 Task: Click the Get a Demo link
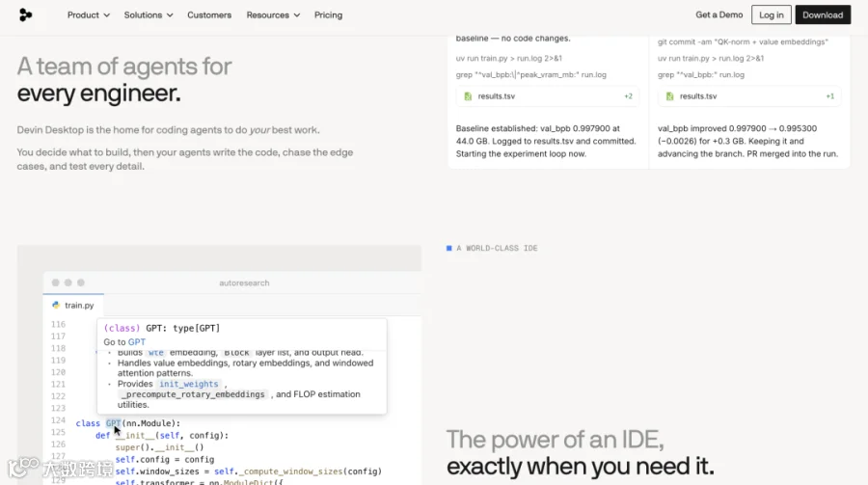pos(719,15)
